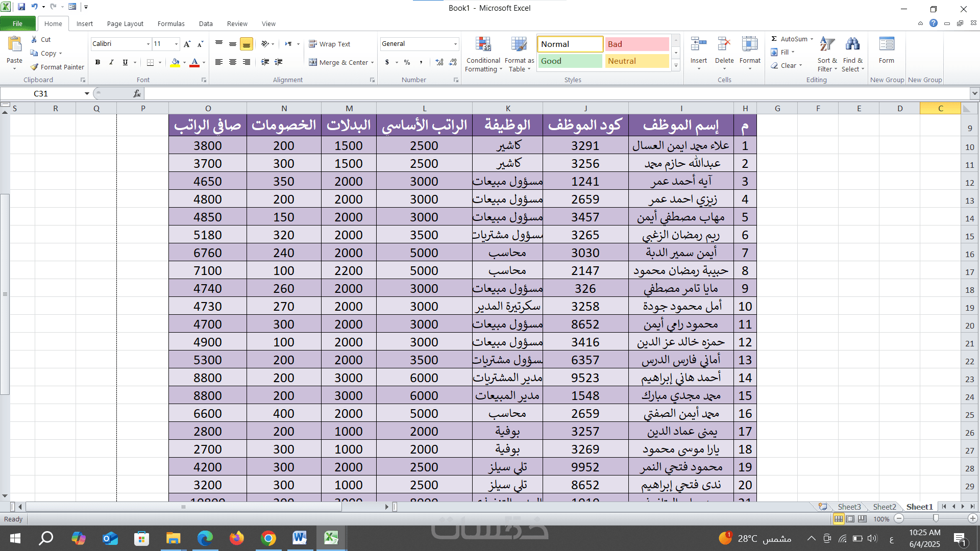Open Find & Select binoculars

852,45
